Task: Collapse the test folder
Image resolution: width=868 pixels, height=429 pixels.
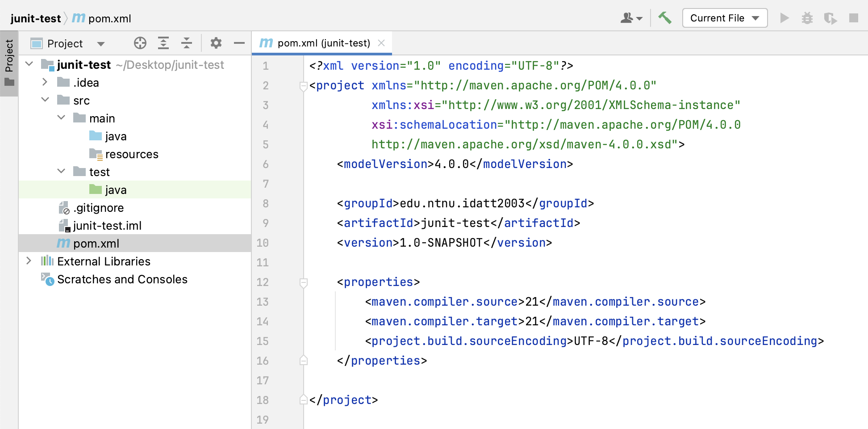Action: pyautogui.click(x=61, y=171)
